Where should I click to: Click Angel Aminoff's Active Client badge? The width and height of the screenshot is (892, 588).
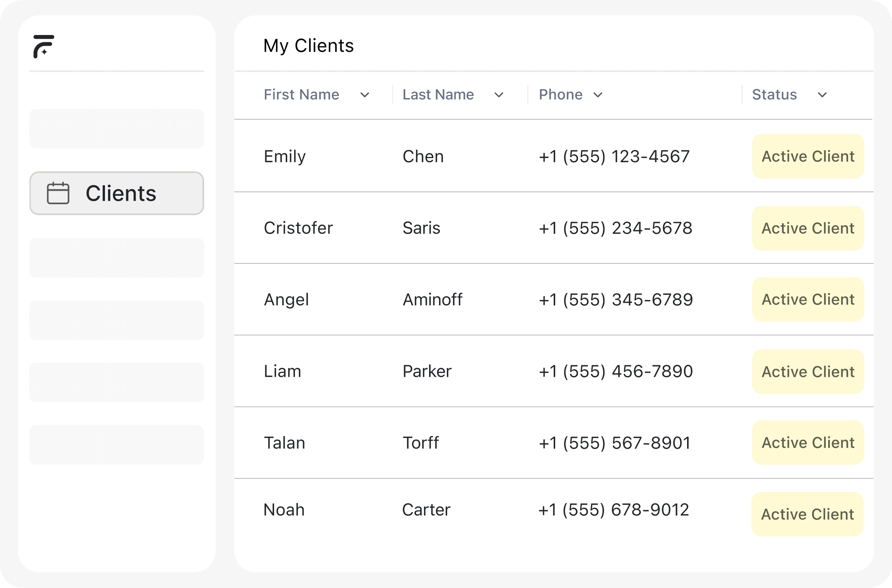pos(807,300)
